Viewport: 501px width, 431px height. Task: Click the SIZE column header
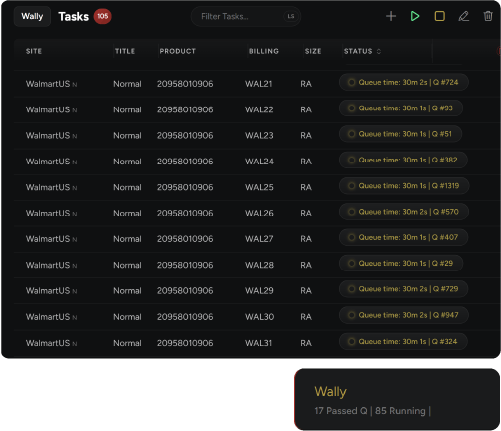point(313,51)
